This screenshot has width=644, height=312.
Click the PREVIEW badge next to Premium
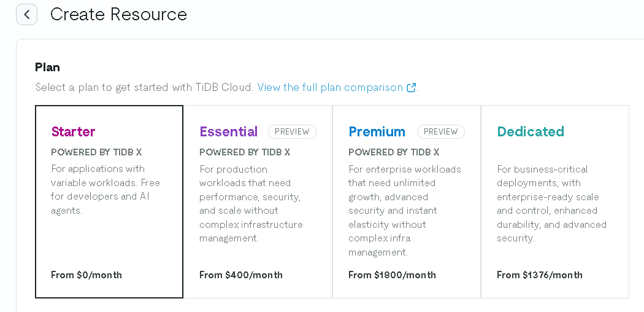coord(441,131)
